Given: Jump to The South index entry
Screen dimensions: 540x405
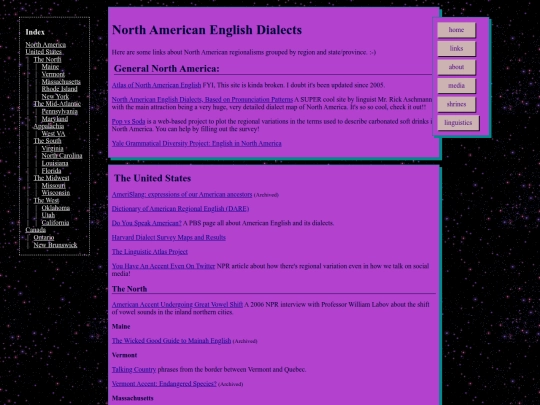Looking at the screenshot, I should (48, 141).
